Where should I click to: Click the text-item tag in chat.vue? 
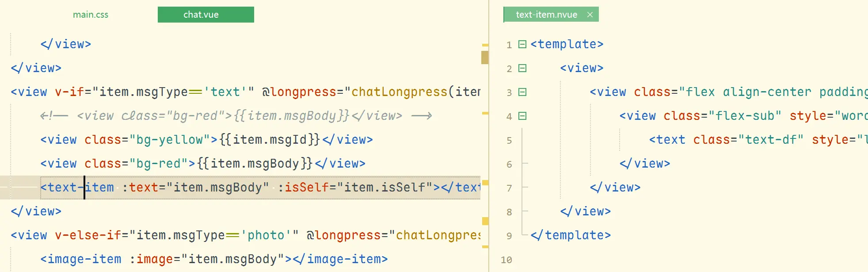[77, 188]
